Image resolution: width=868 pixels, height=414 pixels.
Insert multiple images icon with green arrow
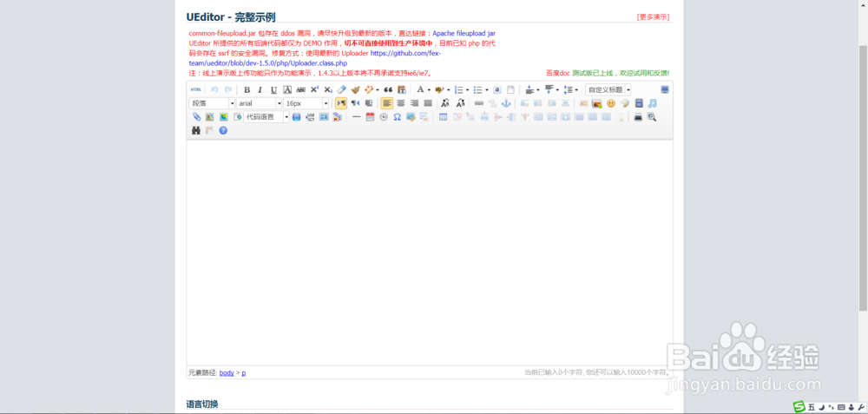[597, 103]
